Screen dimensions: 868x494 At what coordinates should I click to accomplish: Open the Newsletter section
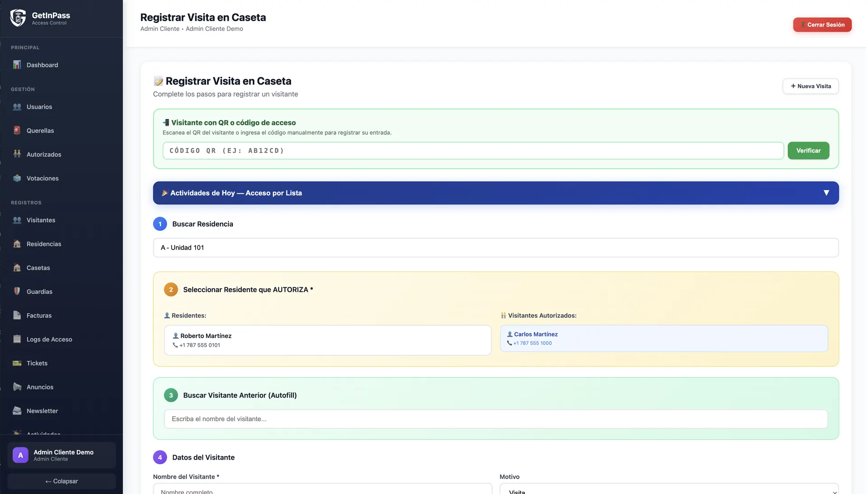point(61,411)
